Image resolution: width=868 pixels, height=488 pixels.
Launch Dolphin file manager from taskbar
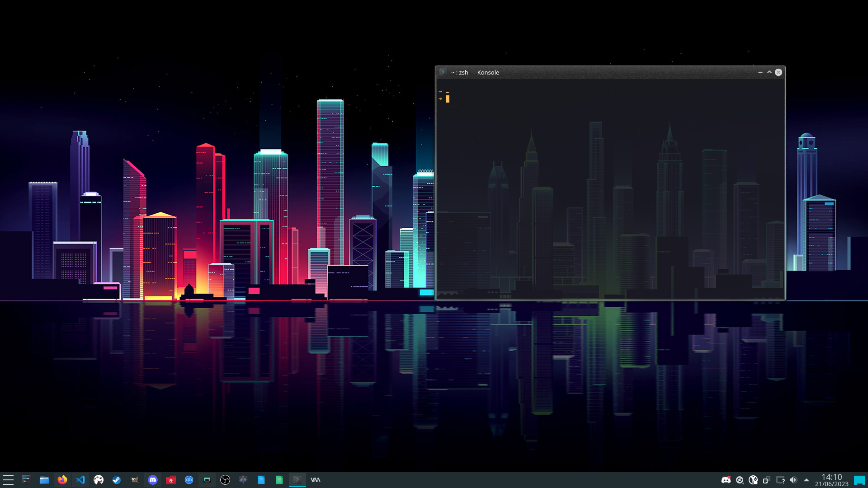click(x=44, y=480)
